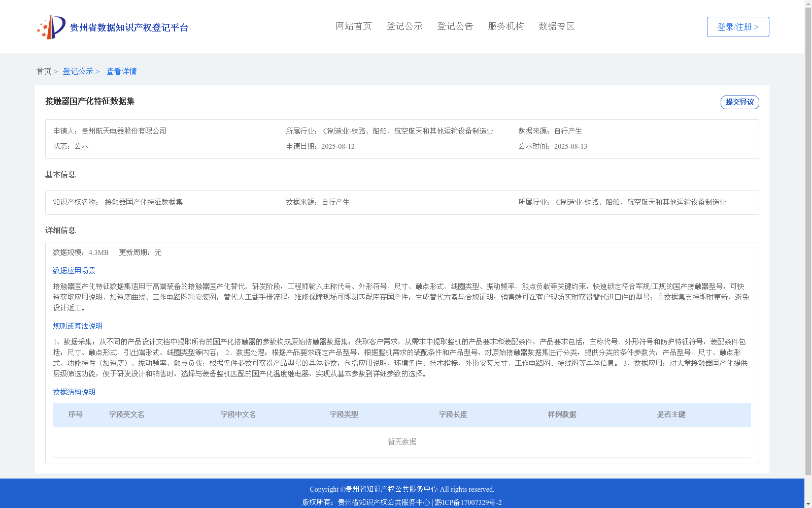
Task: Click the 规则或算法说明 subheading
Action: 78,326
